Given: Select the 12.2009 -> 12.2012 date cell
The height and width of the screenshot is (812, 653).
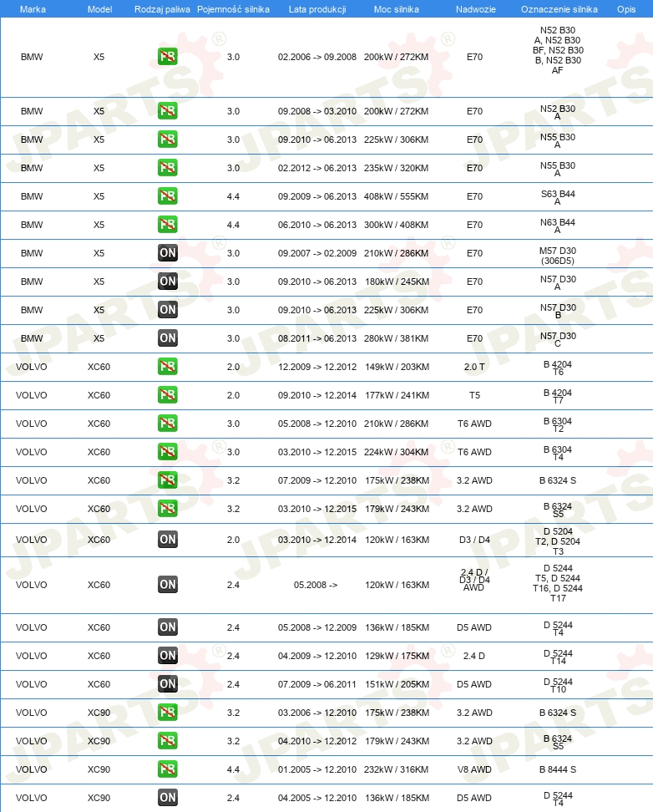Looking at the screenshot, I should coord(317,367).
